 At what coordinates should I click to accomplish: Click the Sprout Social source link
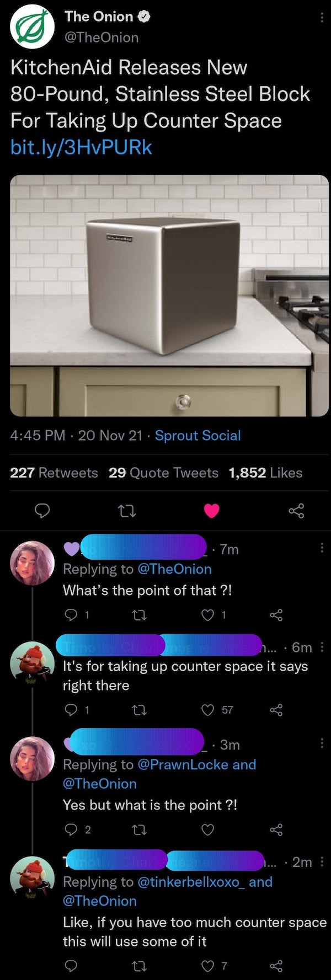(x=197, y=435)
